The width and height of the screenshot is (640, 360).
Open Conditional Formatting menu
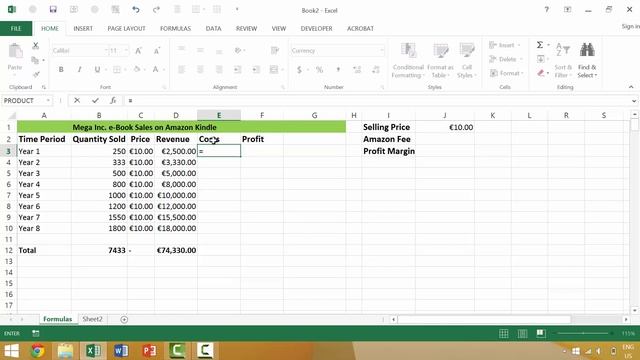408,60
